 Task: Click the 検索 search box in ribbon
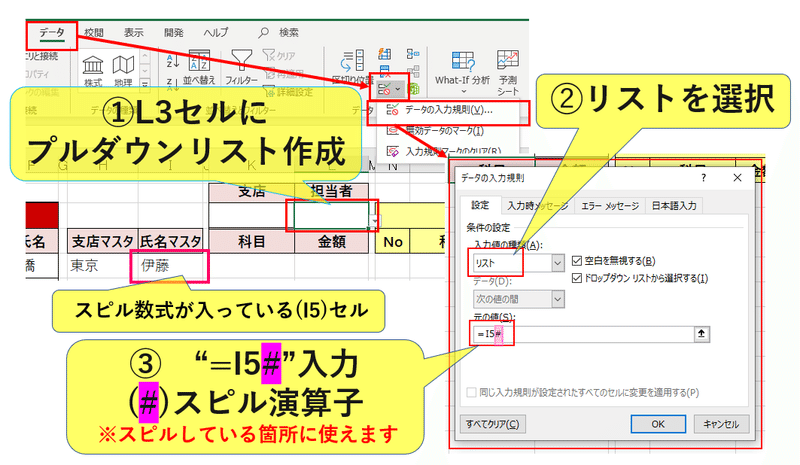point(279,33)
